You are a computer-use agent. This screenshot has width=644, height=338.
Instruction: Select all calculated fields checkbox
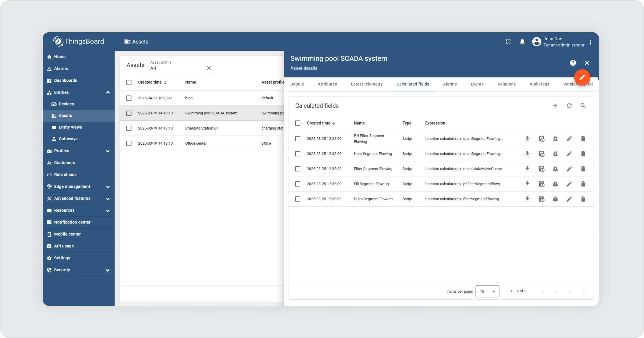pos(298,123)
